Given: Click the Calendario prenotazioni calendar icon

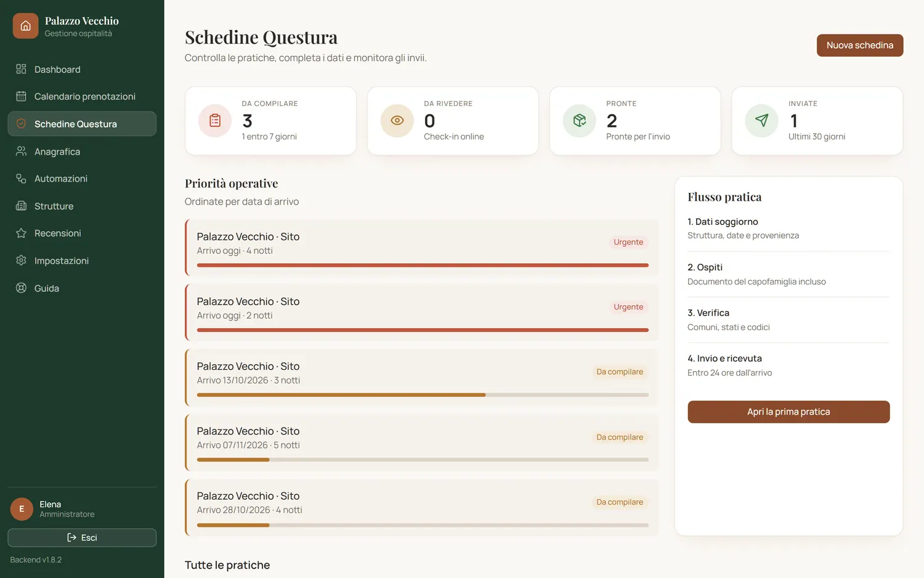Looking at the screenshot, I should tap(21, 96).
